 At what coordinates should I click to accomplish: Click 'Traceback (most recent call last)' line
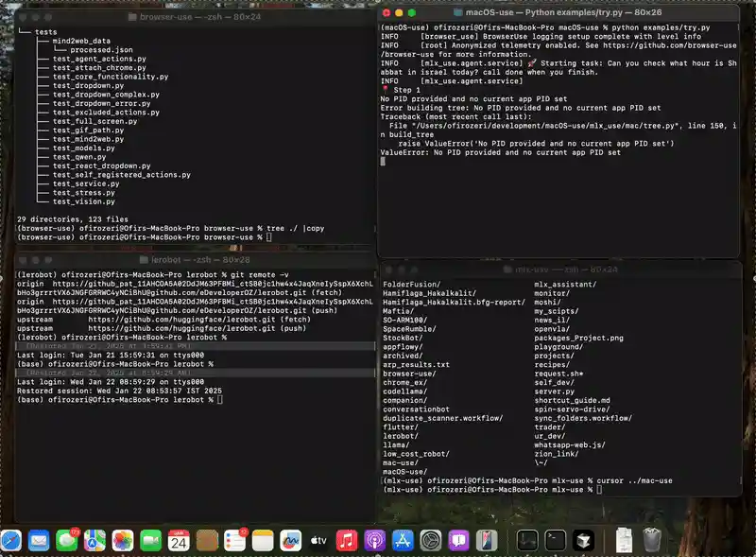455,117
